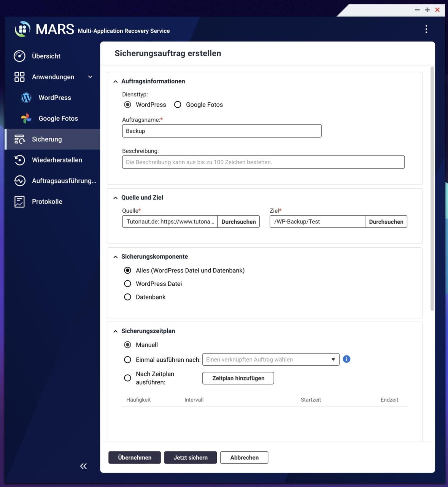The height and width of the screenshot is (487, 448).
Task: Choose Datenbank backup component
Action: [x=127, y=297]
